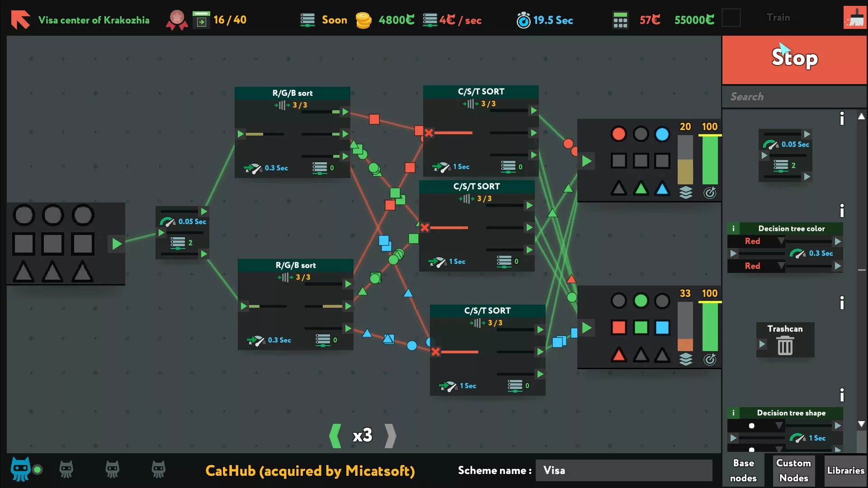Click the timer/stopwatch icon in toolbar
Viewport: 868px width, 488px height.
pos(522,20)
